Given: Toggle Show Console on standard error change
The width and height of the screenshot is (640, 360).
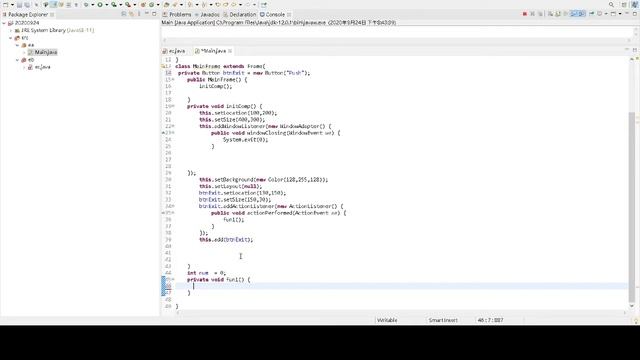Looking at the screenshot, I should (x=581, y=14).
